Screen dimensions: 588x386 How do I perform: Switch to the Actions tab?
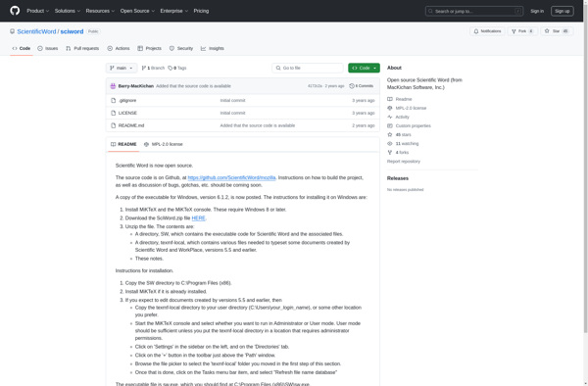(119, 48)
